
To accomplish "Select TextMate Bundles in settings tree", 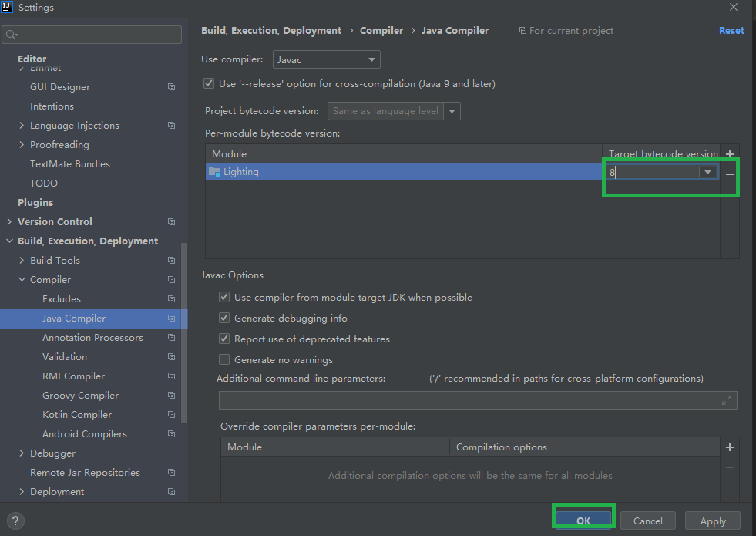I will click(70, 164).
